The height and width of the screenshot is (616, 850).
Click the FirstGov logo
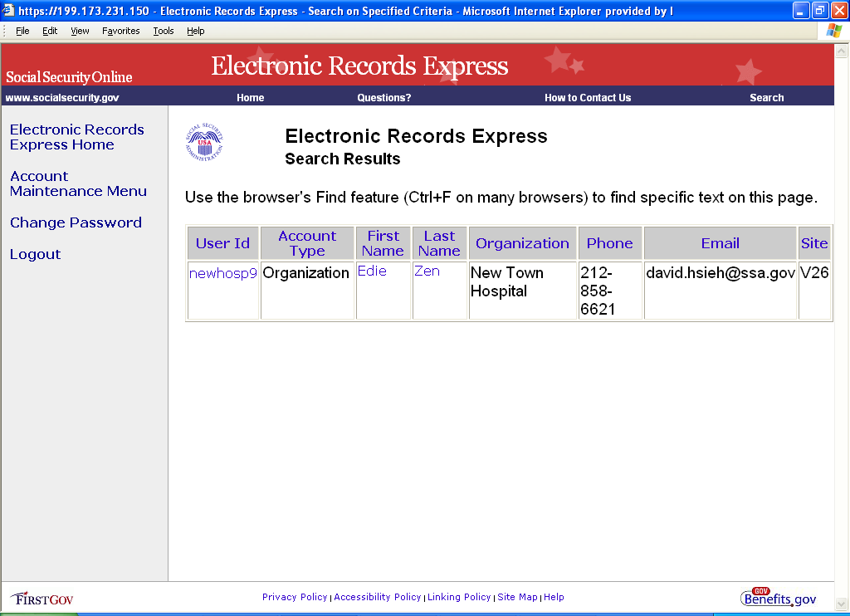point(42,599)
